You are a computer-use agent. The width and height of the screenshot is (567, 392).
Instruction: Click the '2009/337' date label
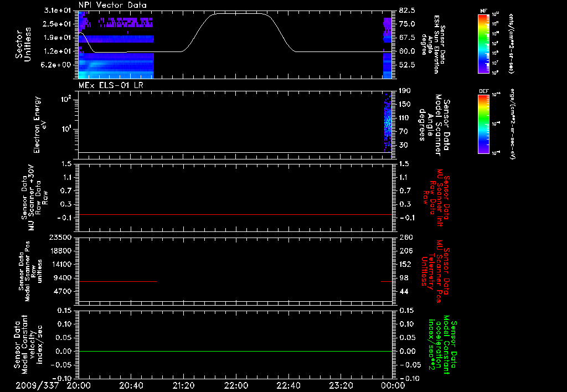click(x=37, y=385)
